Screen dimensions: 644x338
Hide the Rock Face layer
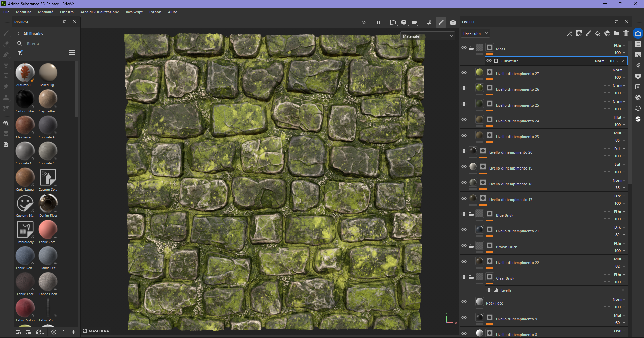(x=464, y=302)
